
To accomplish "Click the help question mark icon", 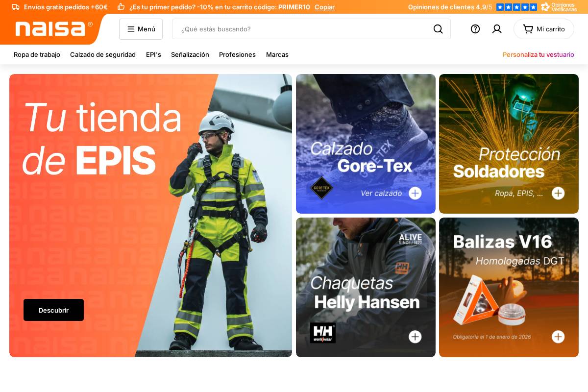I will coord(475,29).
